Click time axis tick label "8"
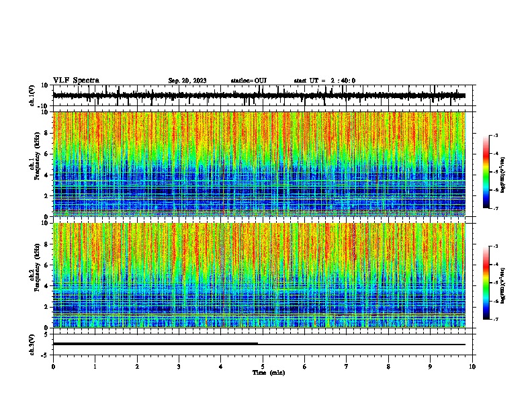Image resolution: width=532 pixels, height=411 pixels. click(x=388, y=367)
